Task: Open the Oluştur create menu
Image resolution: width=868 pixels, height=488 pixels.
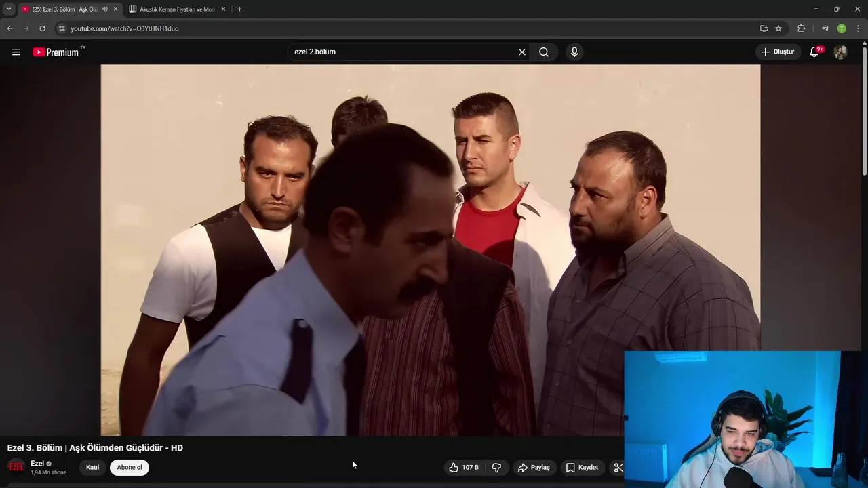Action: [778, 52]
